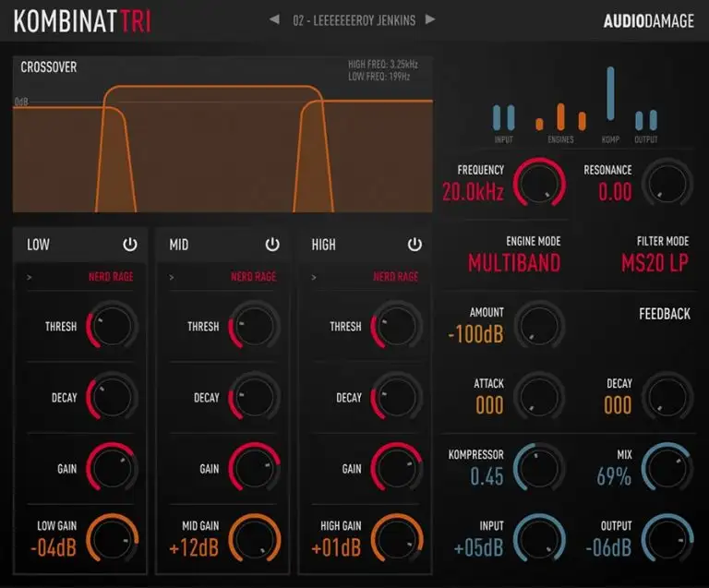Click the KOMP gain reduction meter
This screenshot has height=588, width=709.
[610, 93]
